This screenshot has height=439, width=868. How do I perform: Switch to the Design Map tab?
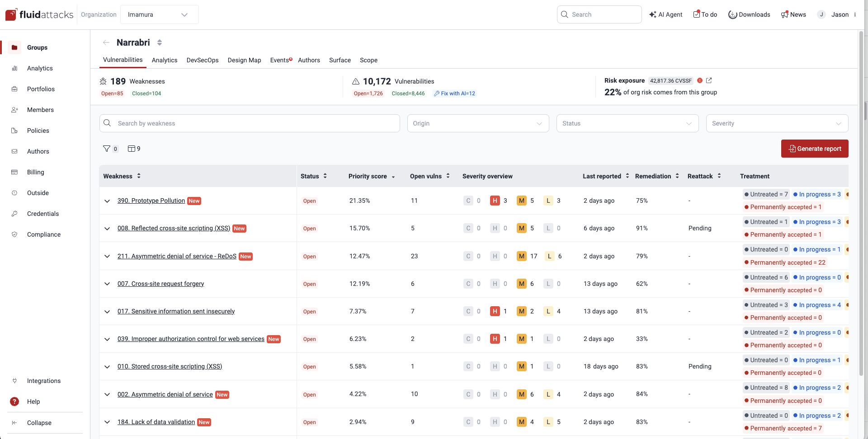[x=245, y=60]
